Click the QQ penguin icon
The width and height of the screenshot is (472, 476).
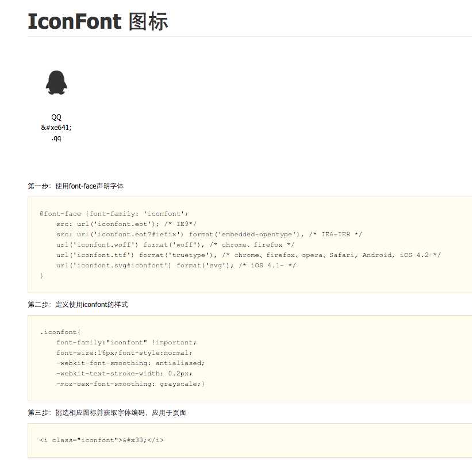coord(56,83)
